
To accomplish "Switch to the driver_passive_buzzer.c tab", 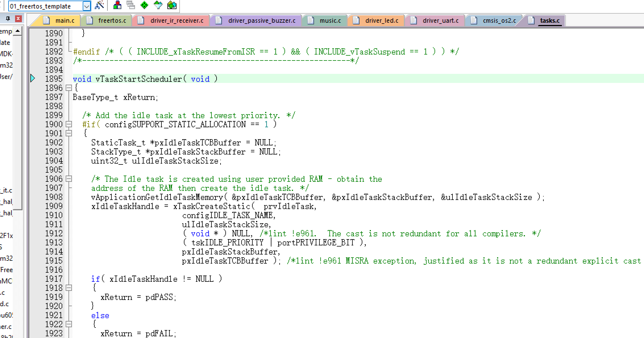I will click(261, 20).
